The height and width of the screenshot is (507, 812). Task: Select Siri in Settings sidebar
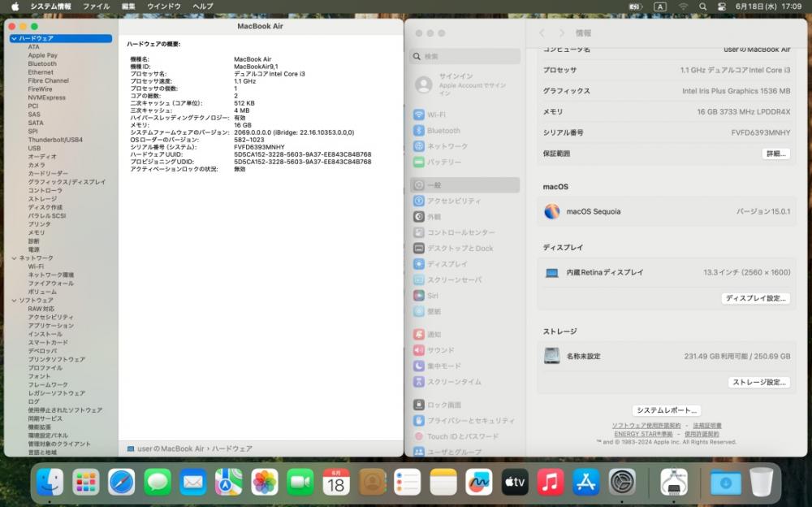click(465, 296)
